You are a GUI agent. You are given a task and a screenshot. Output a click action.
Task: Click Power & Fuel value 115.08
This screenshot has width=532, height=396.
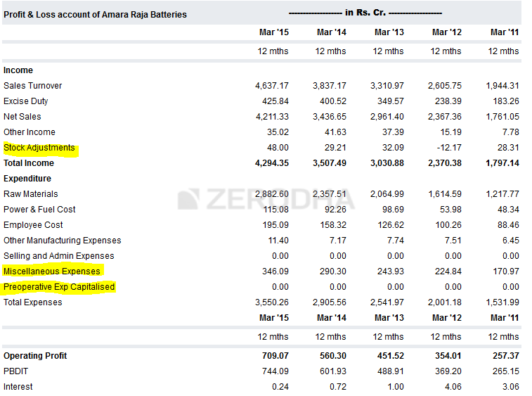276,210
